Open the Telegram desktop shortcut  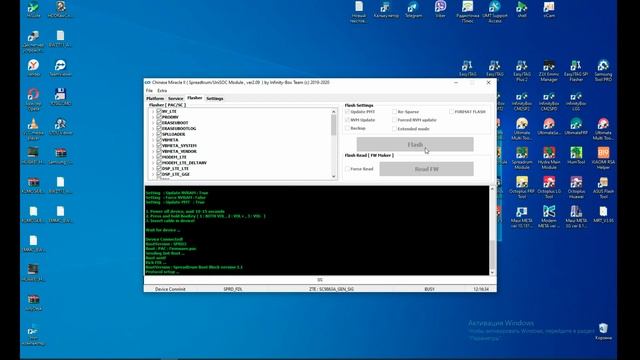413,10
